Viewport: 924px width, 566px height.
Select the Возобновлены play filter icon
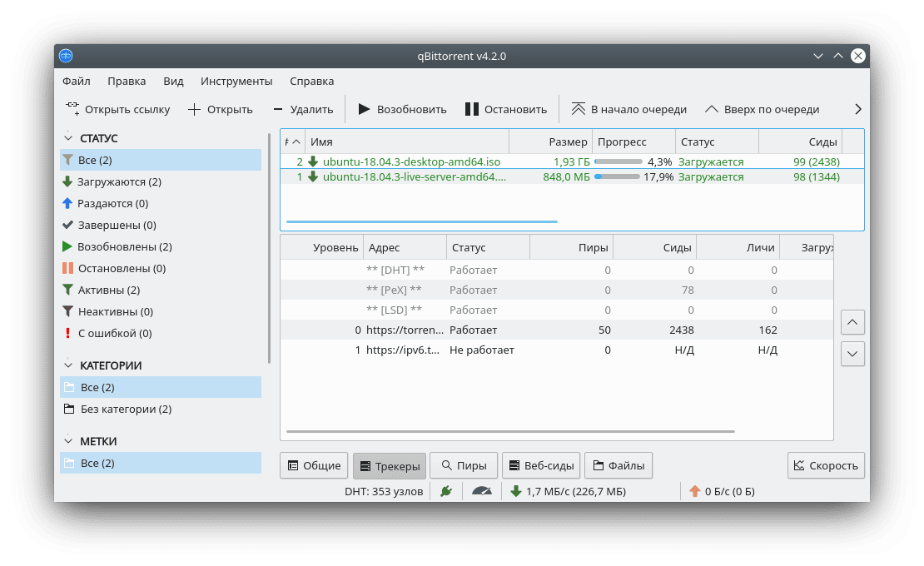click(67, 246)
